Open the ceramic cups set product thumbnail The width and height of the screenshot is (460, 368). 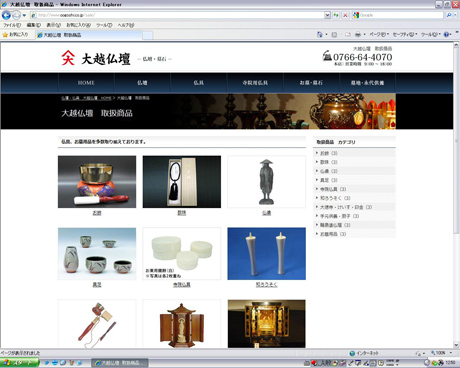(x=97, y=254)
